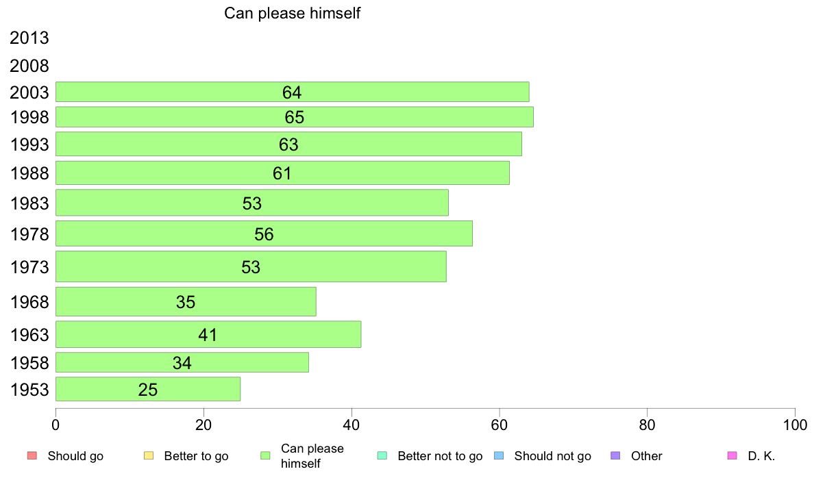Click the purple Other legend swatch

[x=615, y=456]
